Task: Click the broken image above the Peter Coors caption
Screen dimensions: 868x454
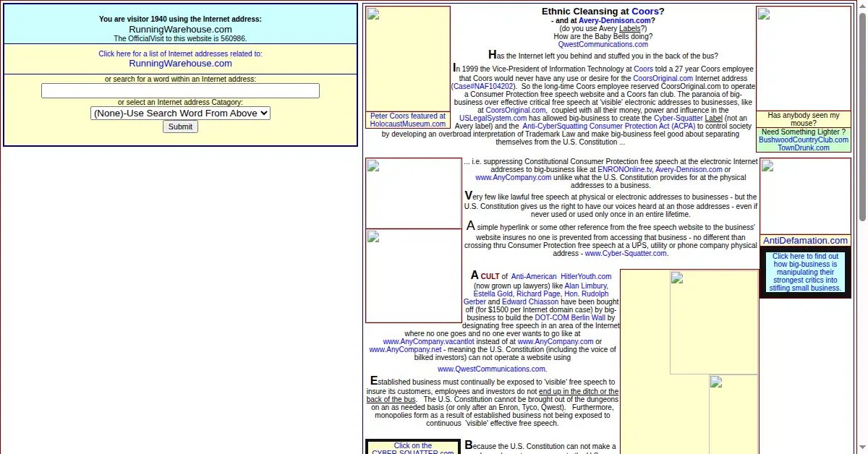Action: [x=408, y=59]
